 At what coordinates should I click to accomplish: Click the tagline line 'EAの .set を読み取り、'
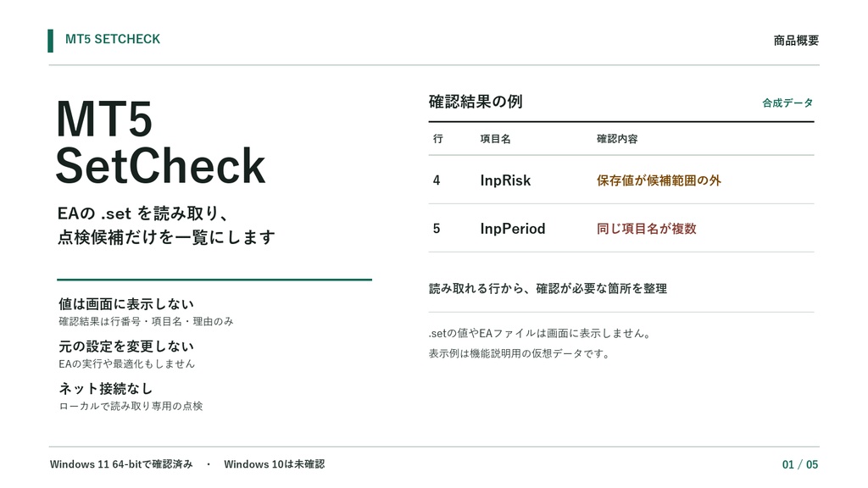pyautogui.click(x=142, y=213)
